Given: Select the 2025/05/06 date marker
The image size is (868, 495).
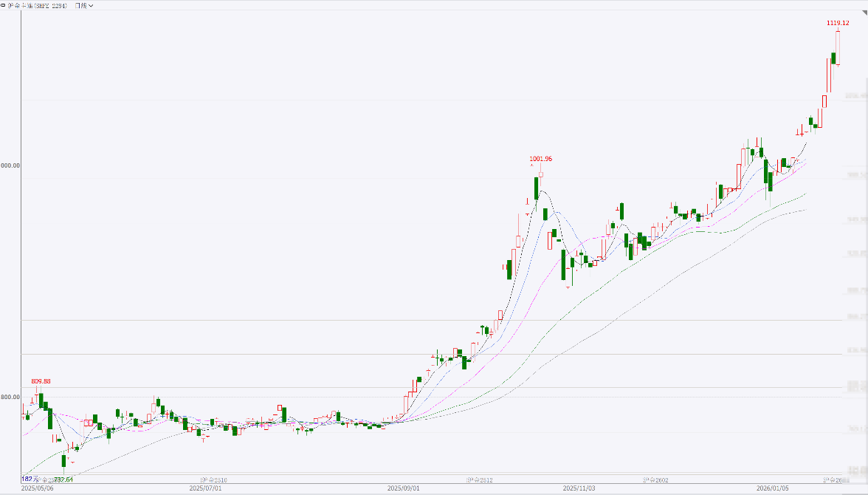Looking at the screenshot, I should coord(37,488).
